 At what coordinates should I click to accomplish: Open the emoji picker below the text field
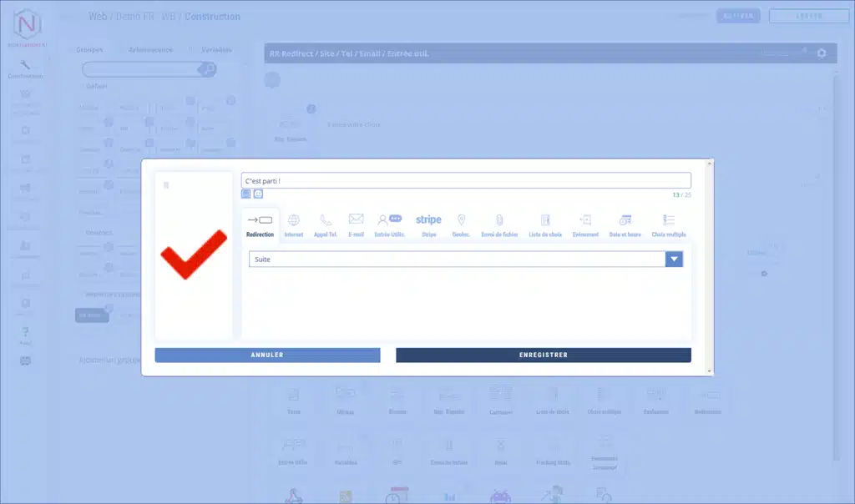tap(258, 194)
